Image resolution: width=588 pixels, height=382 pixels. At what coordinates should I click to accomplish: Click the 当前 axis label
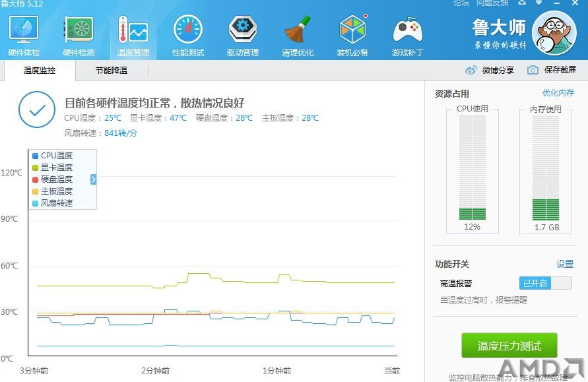point(392,371)
